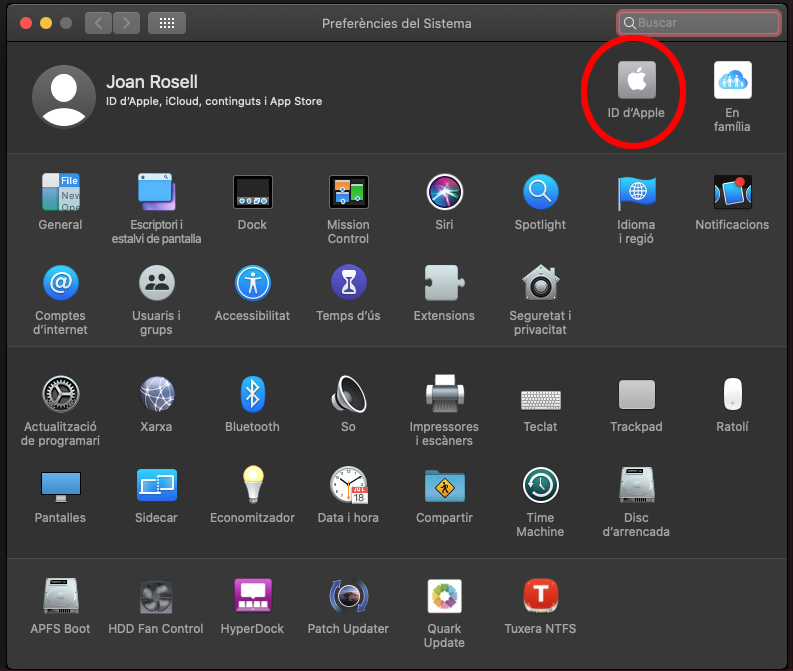Click the Joan Rosell profile picture
This screenshot has height=671, width=793.
pyautogui.click(x=64, y=96)
